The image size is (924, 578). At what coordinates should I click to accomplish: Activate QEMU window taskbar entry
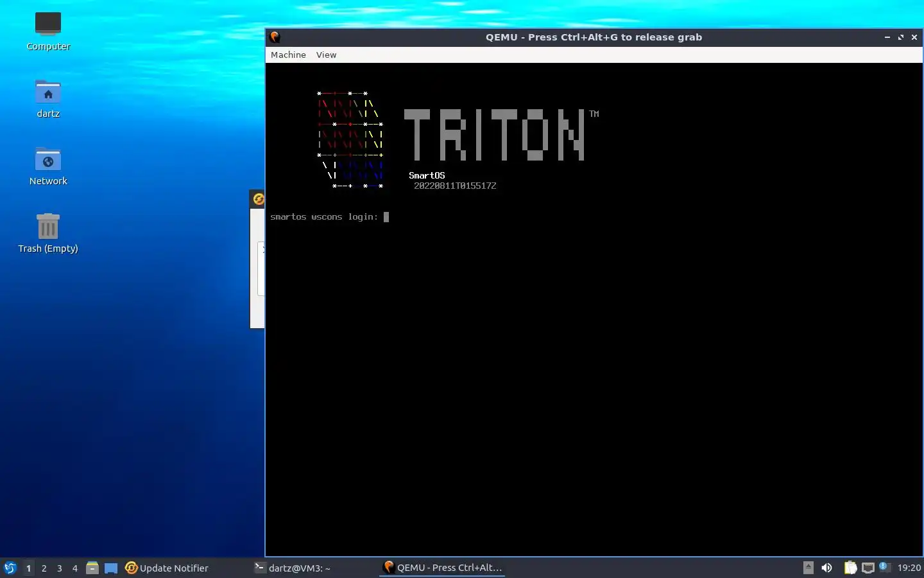click(x=443, y=568)
